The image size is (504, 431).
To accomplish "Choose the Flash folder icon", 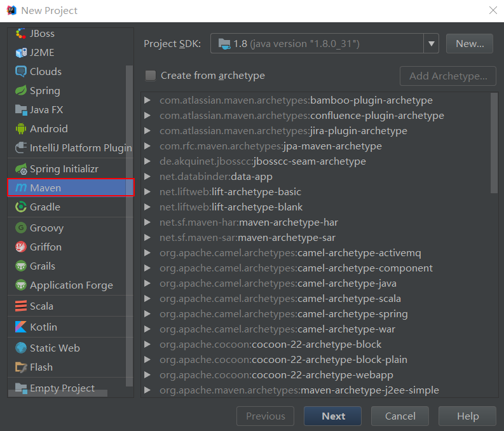I will [21, 367].
